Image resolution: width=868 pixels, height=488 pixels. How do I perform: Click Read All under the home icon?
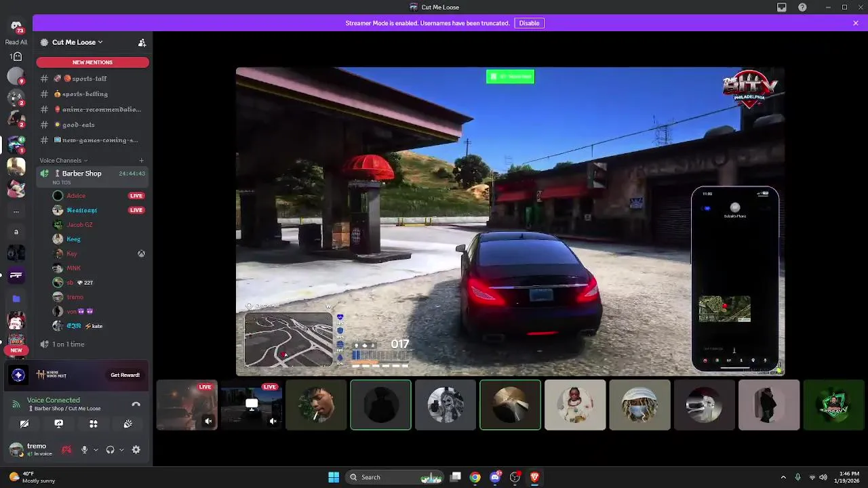point(16,42)
